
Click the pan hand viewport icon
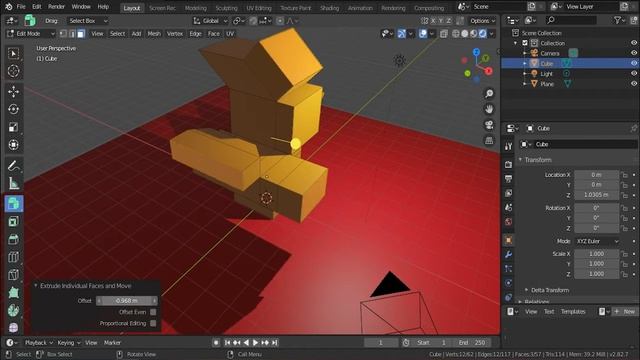(x=489, y=109)
